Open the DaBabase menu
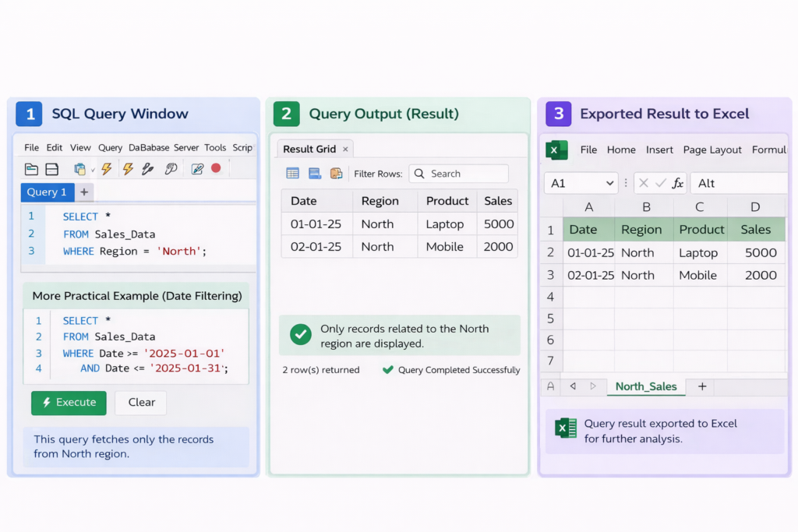Viewport: 798px width, 532px height. click(x=149, y=147)
